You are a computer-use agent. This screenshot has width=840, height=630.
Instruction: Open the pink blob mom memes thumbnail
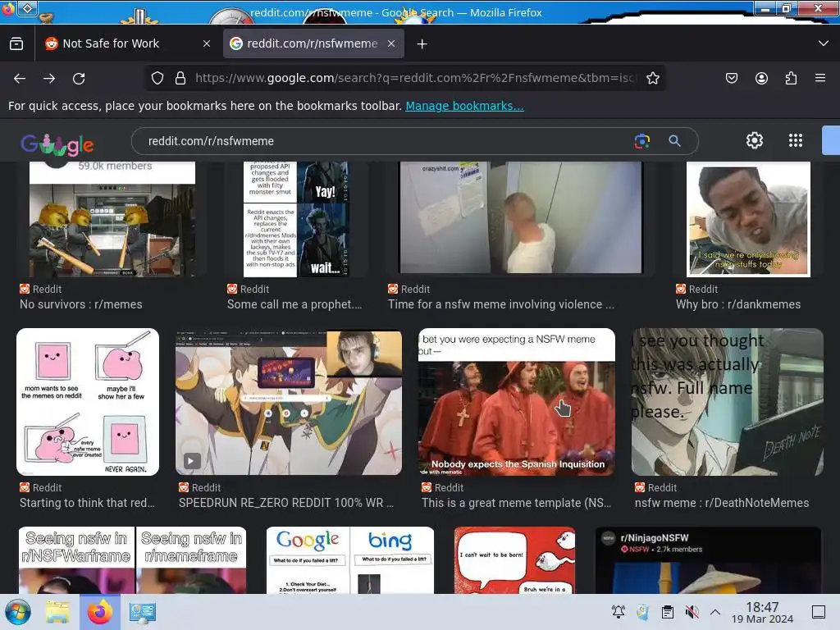[x=88, y=402]
